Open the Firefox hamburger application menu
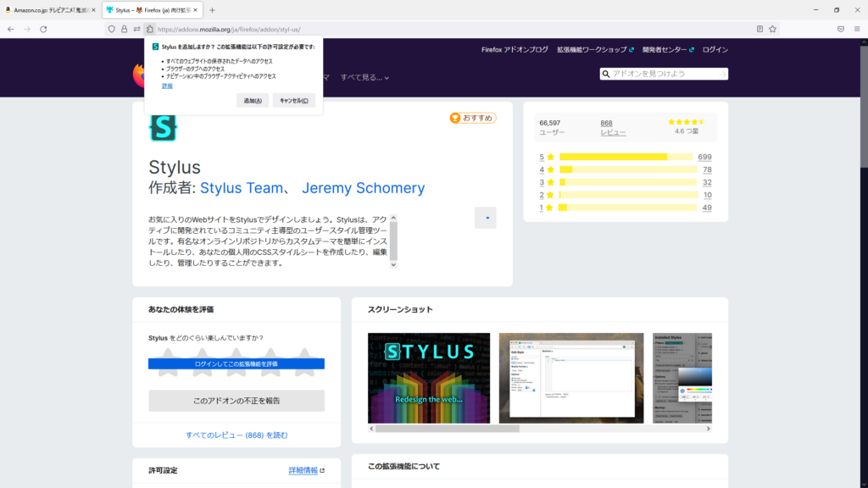868x488 pixels. 856,29
